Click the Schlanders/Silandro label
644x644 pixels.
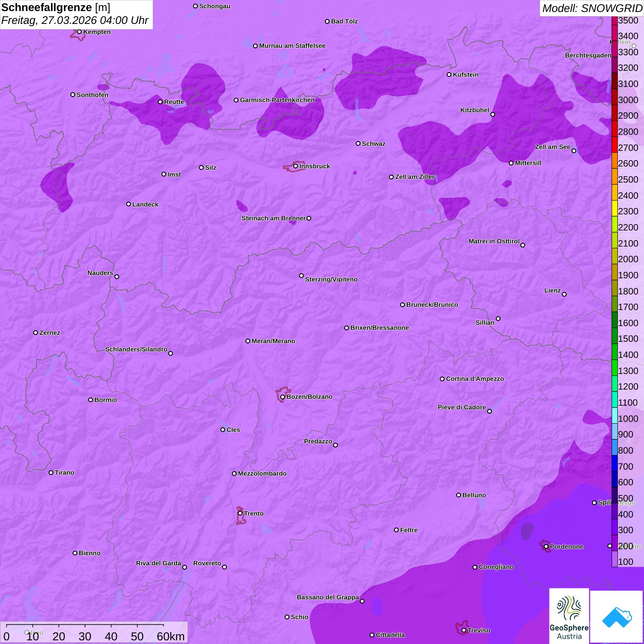click(136, 349)
